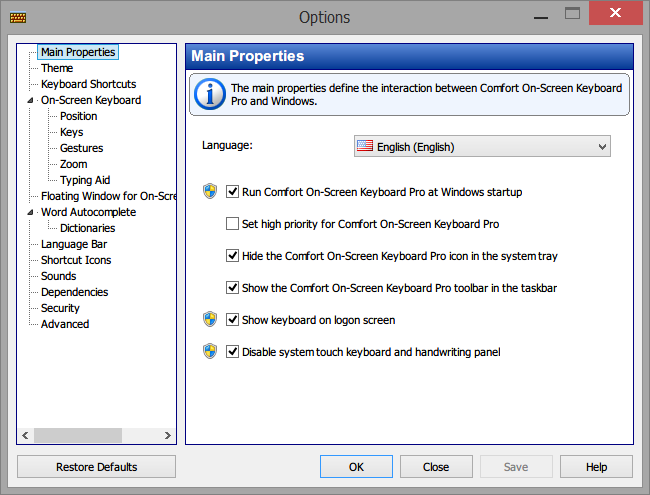Image resolution: width=650 pixels, height=495 pixels.
Task: Open the Security settings
Action: coord(60,308)
